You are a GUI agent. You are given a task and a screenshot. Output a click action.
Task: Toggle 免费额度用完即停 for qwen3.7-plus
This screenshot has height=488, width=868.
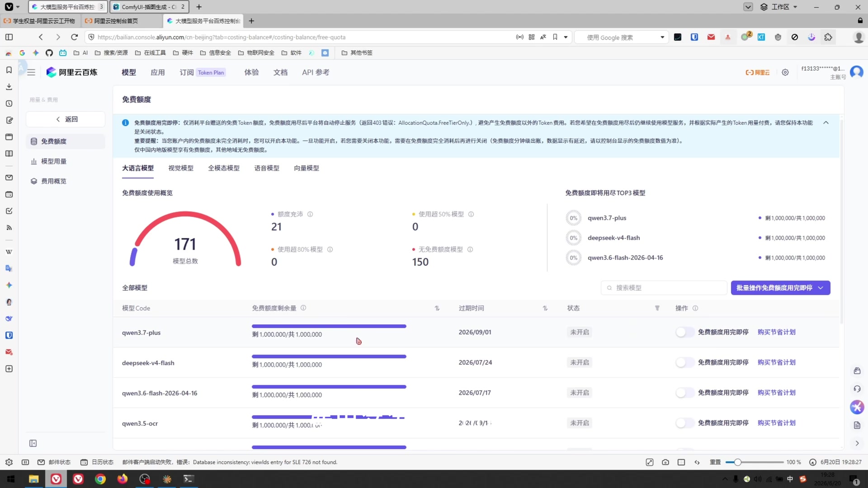(685, 332)
